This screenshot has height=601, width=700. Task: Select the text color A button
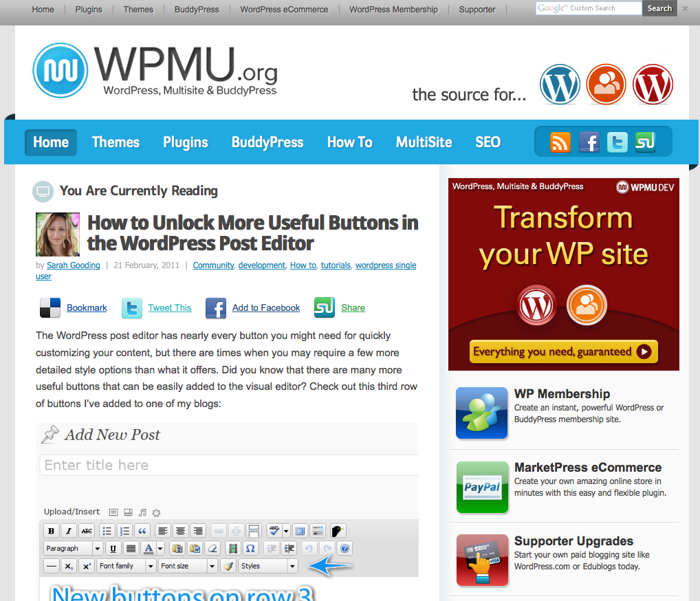(149, 548)
